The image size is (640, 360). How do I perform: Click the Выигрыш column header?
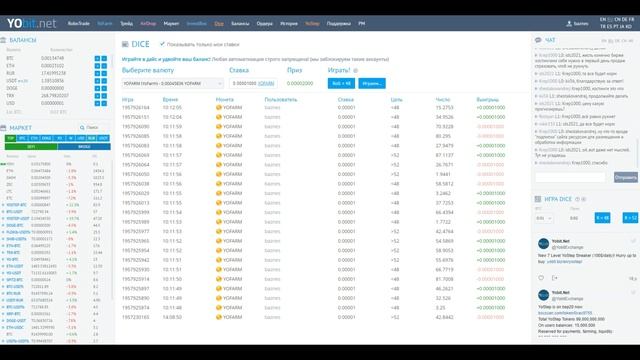[x=487, y=100]
